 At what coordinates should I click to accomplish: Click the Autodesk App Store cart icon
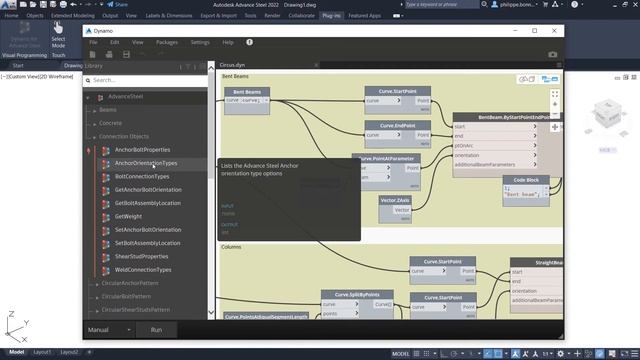(x=545, y=4)
